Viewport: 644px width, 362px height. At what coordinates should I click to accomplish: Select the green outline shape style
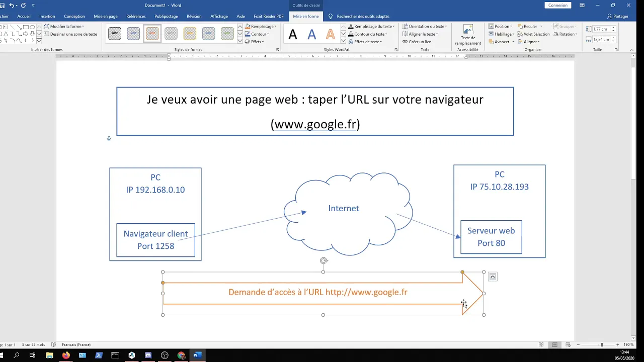227,34
